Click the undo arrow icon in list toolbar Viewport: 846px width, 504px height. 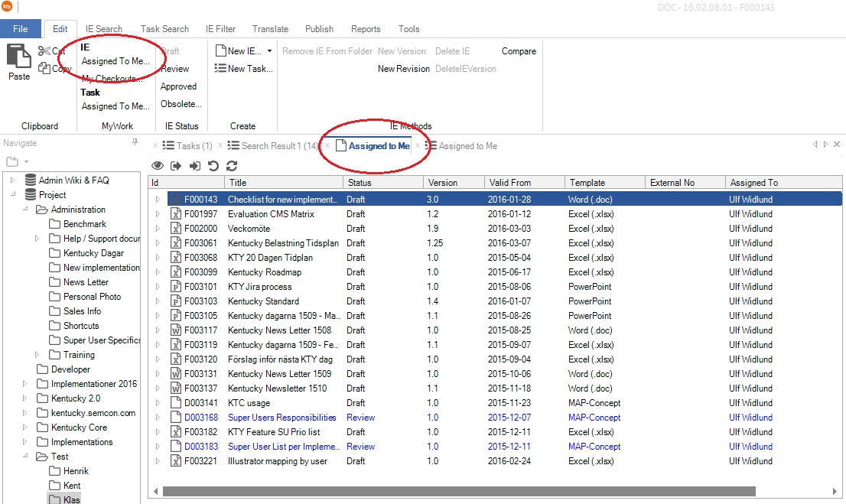213,165
